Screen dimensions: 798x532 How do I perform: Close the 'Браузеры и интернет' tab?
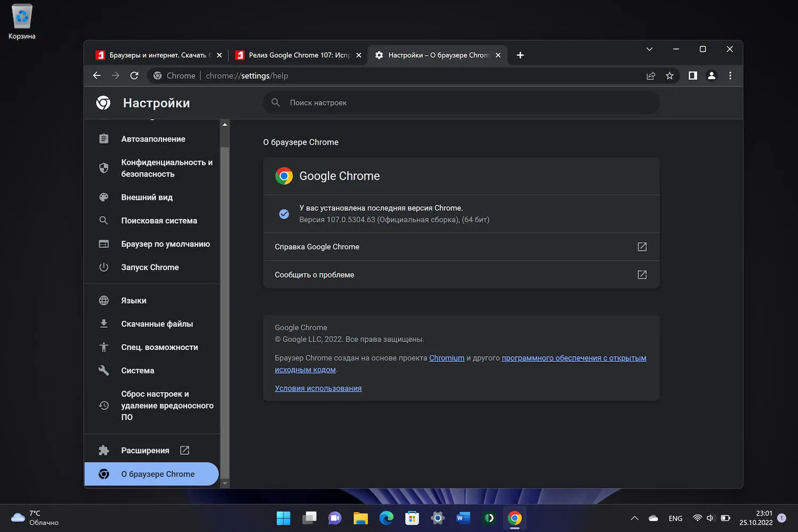click(x=219, y=55)
